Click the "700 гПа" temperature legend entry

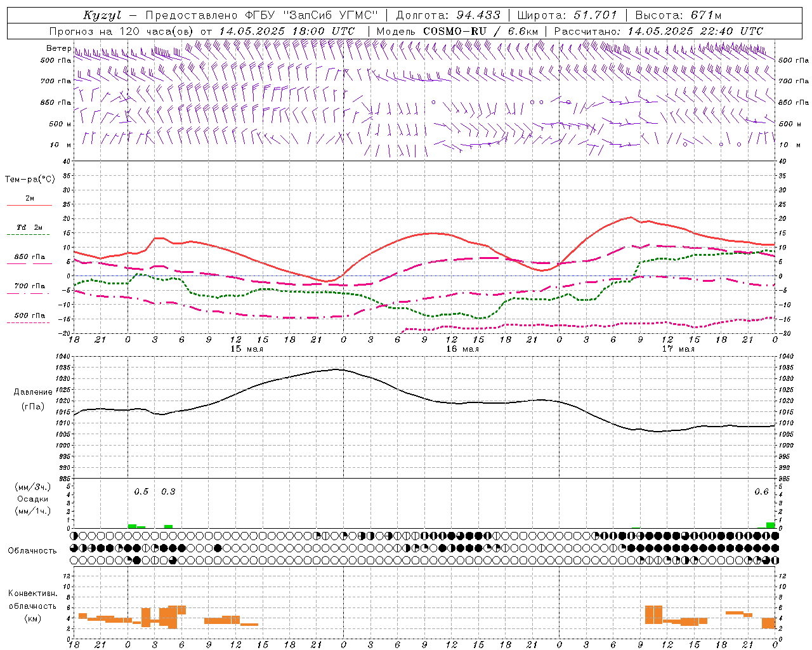click(x=30, y=286)
